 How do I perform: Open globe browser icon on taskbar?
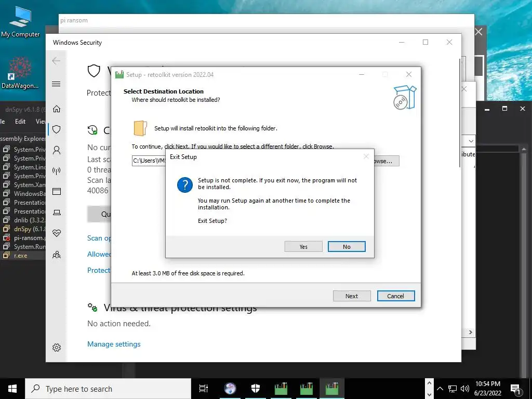pos(230,389)
